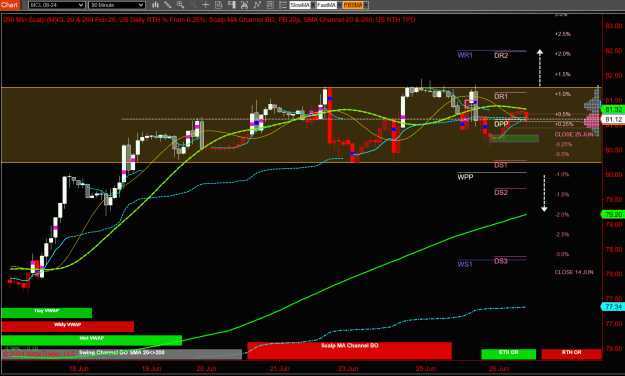Viewport: 625px width, 376px height.
Task: Open the Indicators icon
Action: [257, 5]
